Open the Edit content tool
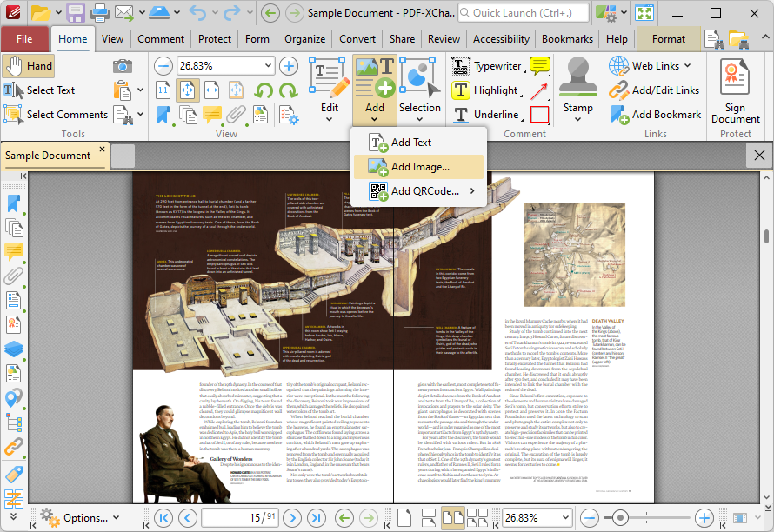 coord(330,90)
